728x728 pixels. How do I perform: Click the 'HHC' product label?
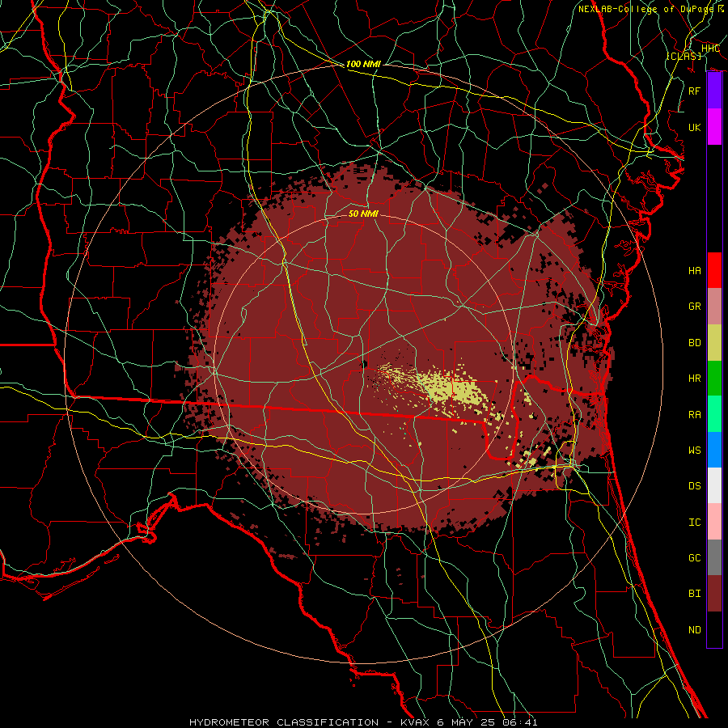point(710,49)
